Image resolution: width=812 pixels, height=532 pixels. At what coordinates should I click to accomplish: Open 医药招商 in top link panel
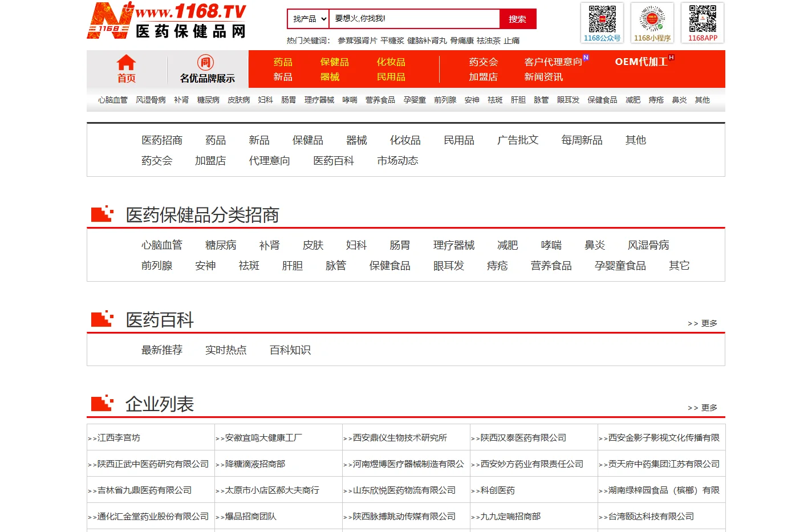[x=162, y=140]
